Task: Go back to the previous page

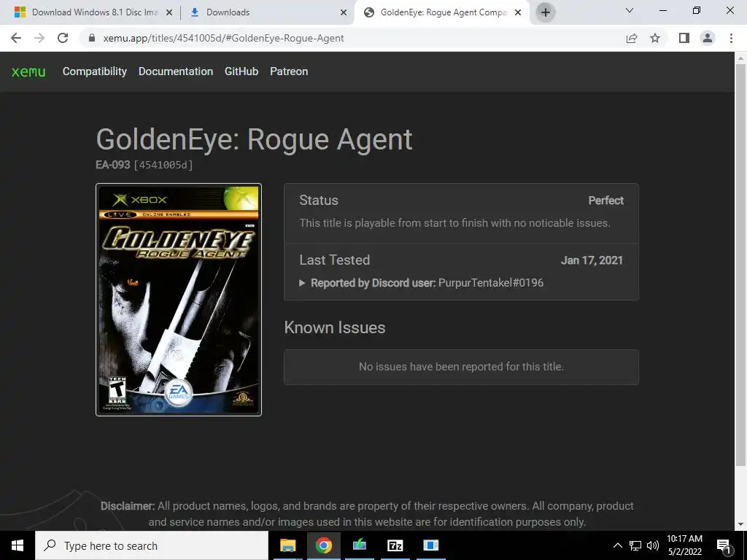Action: coord(16,38)
